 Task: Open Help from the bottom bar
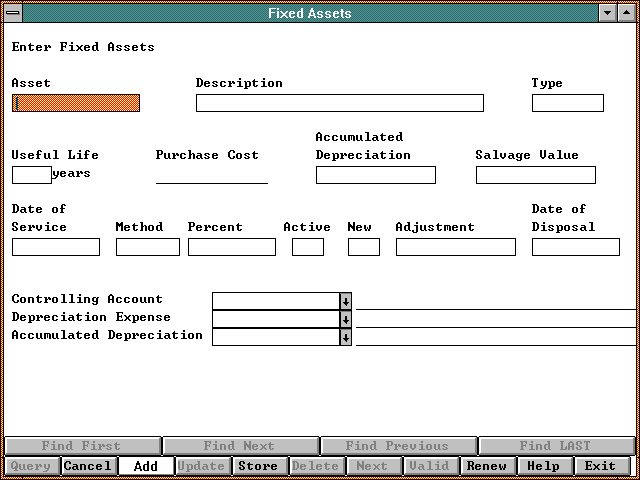(x=543, y=466)
